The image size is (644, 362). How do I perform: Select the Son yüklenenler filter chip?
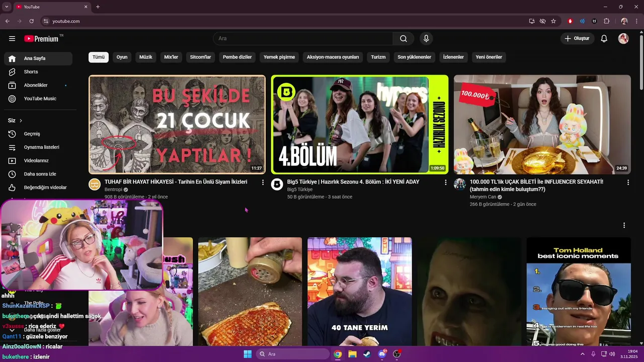click(x=415, y=57)
